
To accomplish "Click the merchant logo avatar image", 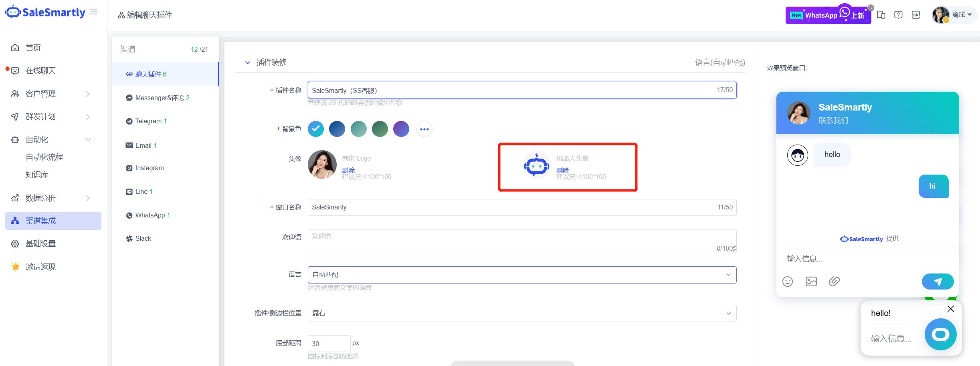I will 322,165.
